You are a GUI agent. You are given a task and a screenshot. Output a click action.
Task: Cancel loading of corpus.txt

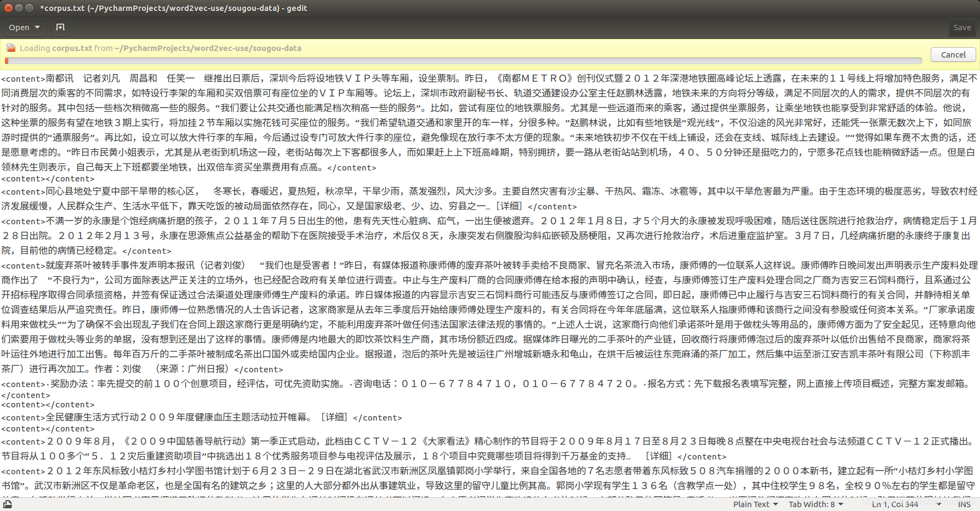coord(953,54)
